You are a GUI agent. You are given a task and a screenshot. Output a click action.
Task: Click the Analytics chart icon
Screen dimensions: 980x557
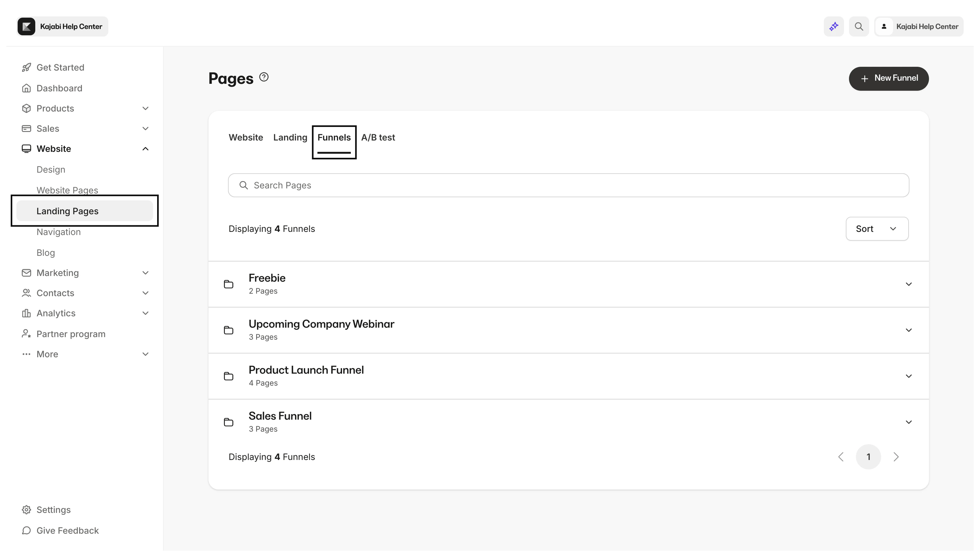pos(26,313)
